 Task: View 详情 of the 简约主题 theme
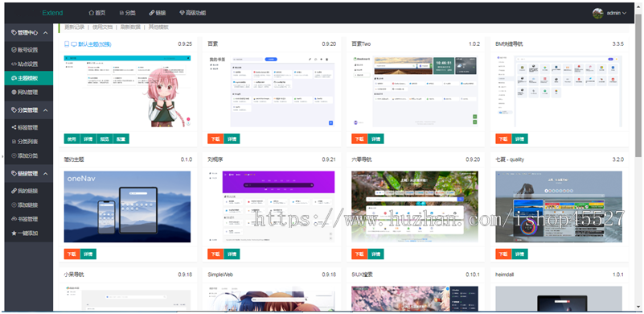tap(88, 254)
